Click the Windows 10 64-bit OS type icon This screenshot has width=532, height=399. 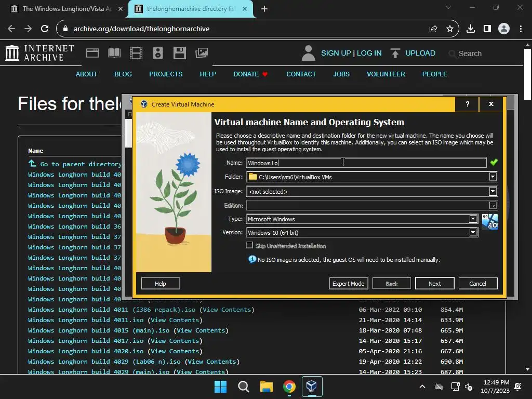coord(489,221)
